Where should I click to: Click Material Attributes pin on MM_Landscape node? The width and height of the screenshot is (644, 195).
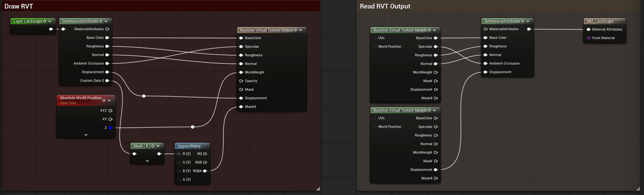click(x=589, y=30)
